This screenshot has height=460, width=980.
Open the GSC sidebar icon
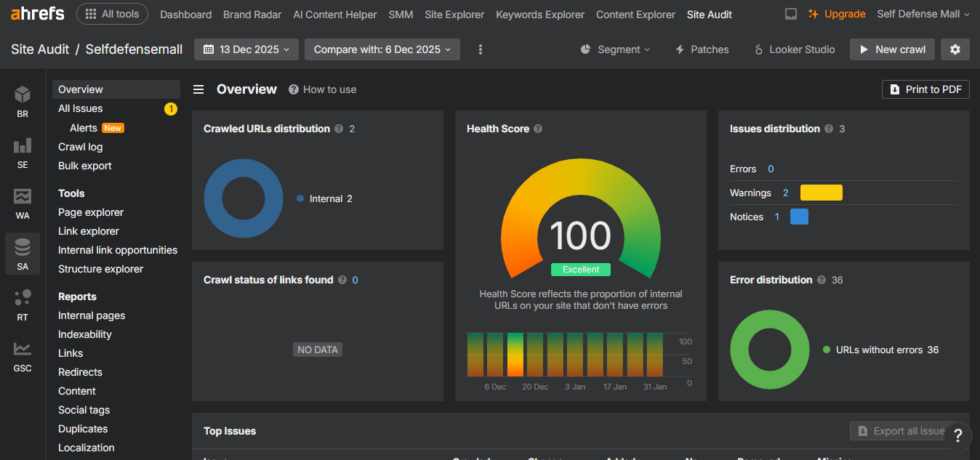[x=23, y=356]
